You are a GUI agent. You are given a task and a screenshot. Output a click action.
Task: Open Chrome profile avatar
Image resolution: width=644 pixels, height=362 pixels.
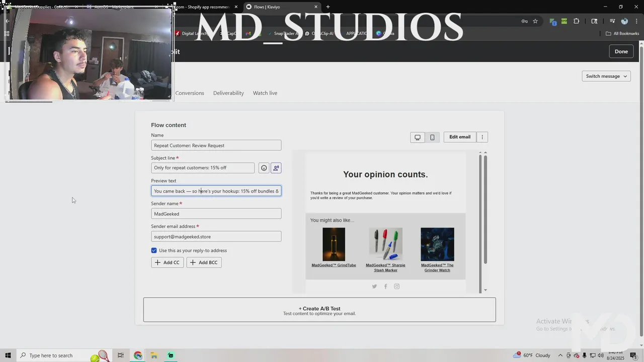point(624,21)
